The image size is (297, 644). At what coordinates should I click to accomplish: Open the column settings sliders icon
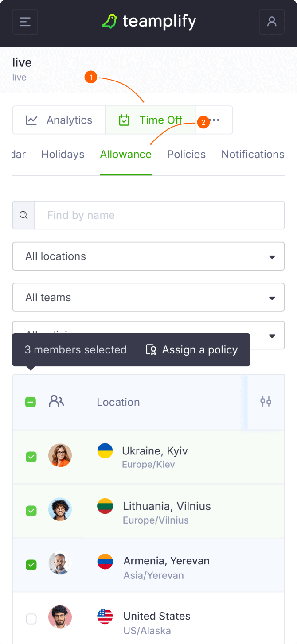point(266,402)
